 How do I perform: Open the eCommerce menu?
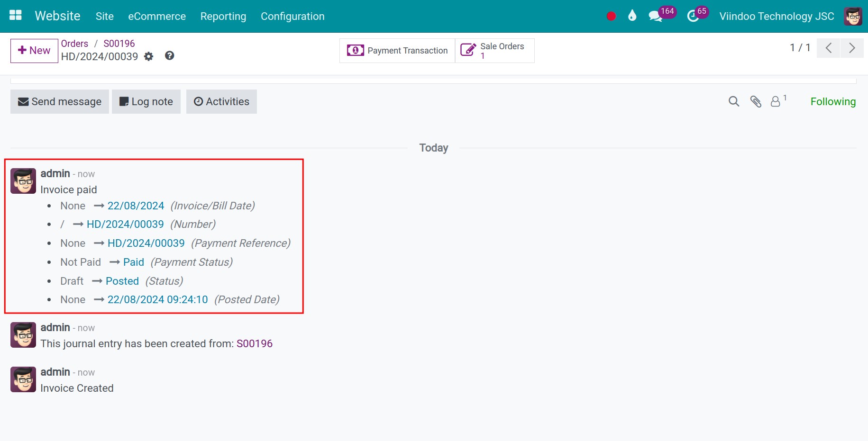[157, 16]
